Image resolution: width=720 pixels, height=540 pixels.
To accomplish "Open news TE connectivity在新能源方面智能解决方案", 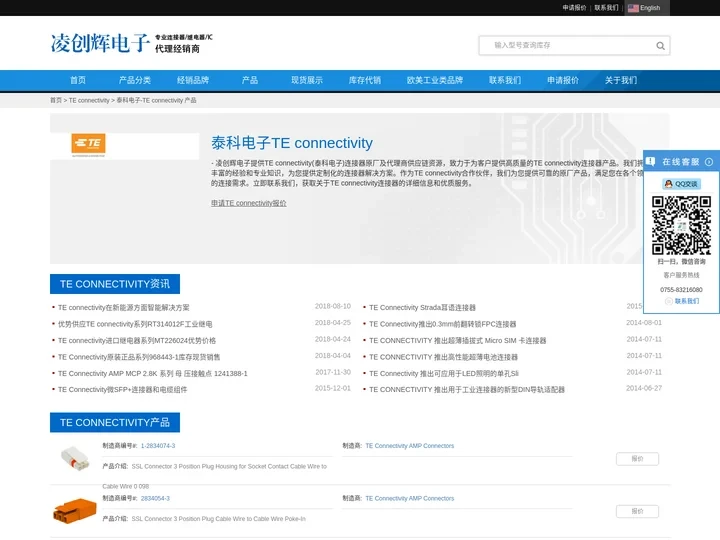I will (124, 308).
